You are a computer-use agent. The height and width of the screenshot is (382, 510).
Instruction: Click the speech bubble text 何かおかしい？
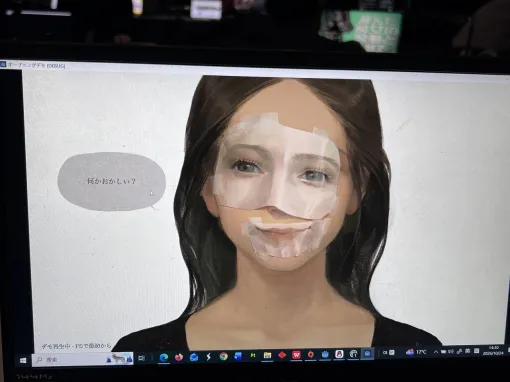tap(111, 181)
